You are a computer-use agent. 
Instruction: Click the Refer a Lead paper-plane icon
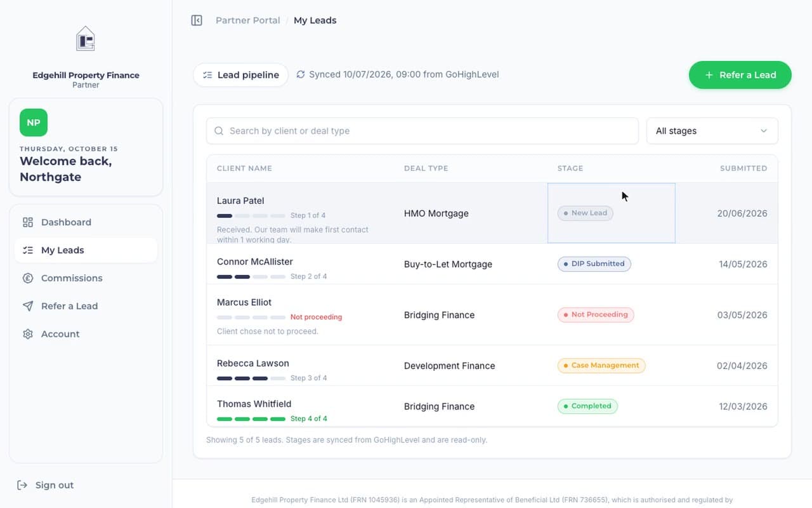pos(28,306)
